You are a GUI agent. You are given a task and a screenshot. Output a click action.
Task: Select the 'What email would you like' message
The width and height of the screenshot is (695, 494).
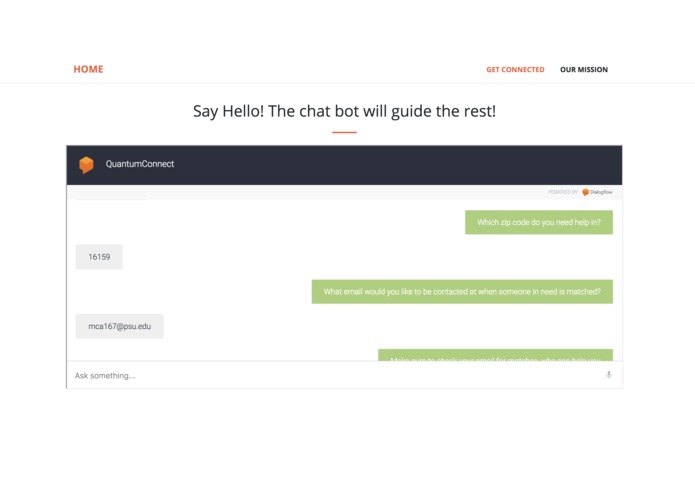coord(462,292)
